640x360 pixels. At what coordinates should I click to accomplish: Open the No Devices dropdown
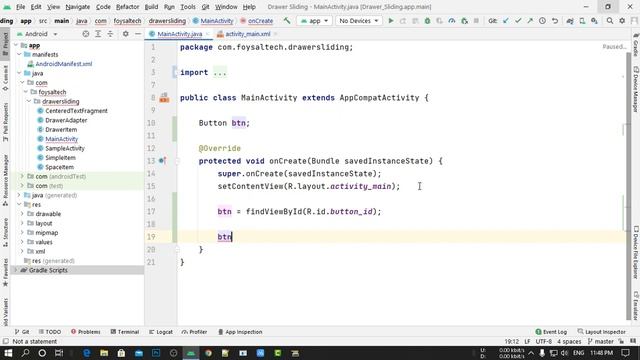click(358, 20)
